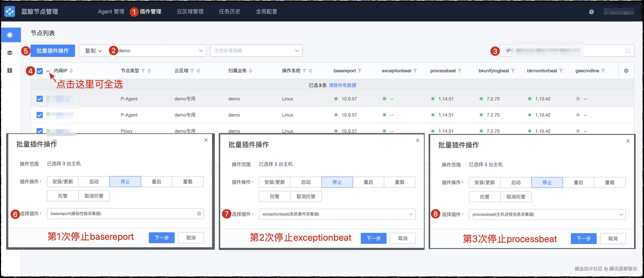Click the BlueKing logo icon top-left
This screenshot has width=644, height=278.
[10, 12]
